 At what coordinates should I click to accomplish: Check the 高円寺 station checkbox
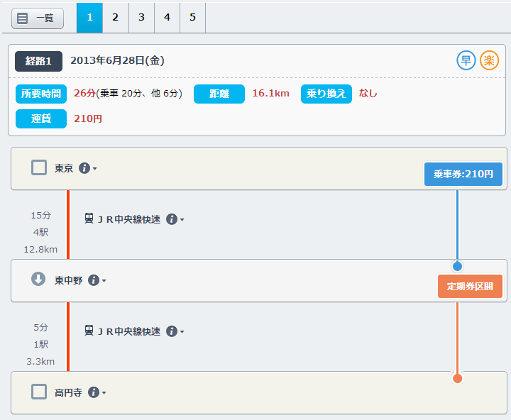[x=39, y=392]
